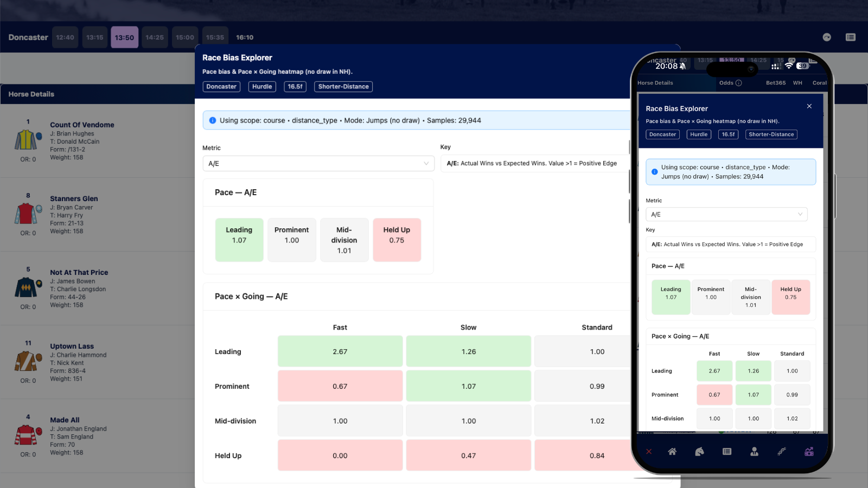This screenshot has width=868, height=488.
Task: Click the share arrow icon in top bar
Action: click(827, 37)
